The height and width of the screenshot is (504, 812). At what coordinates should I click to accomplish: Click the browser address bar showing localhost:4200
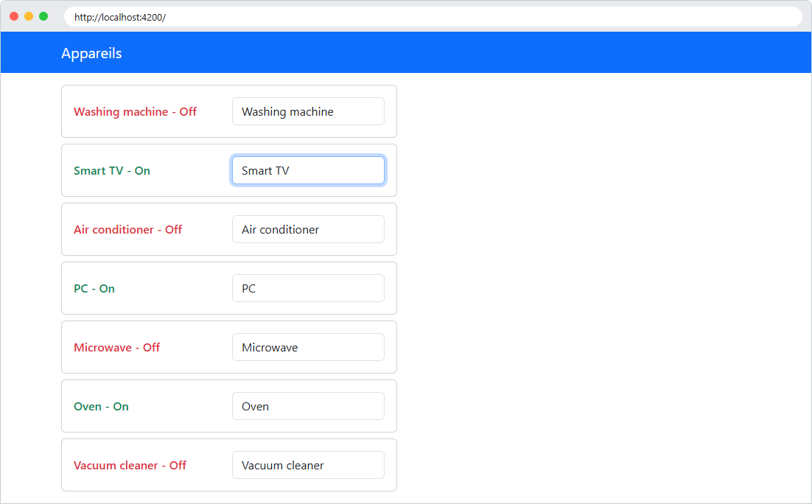[433, 17]
